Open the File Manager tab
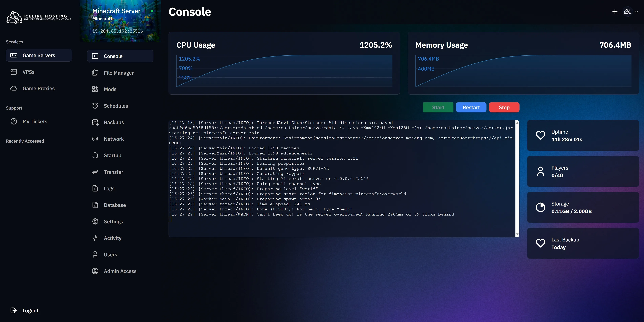The image size is (644, 322). (120, 73)
